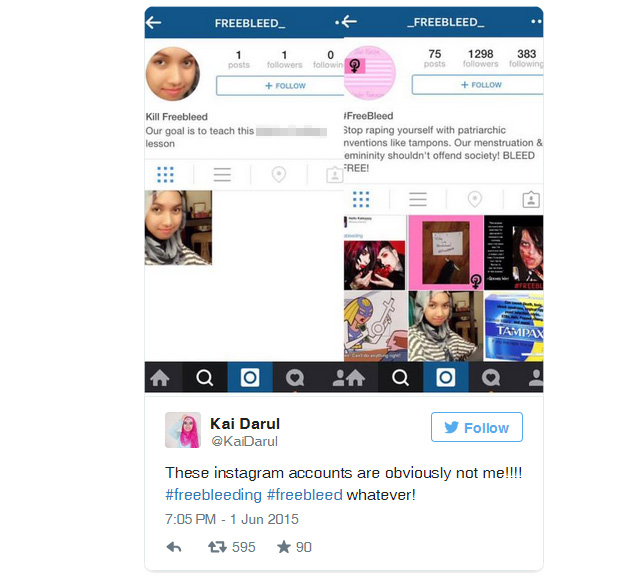Screen dimensions: 630x577
Task: Retweet the tweet with 595 retweets
Action: (x=217, y=547)
